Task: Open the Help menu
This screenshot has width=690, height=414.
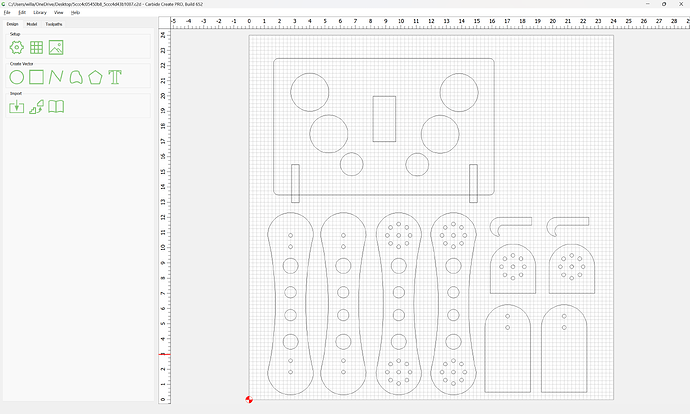Action: click(x=75, y=12)
